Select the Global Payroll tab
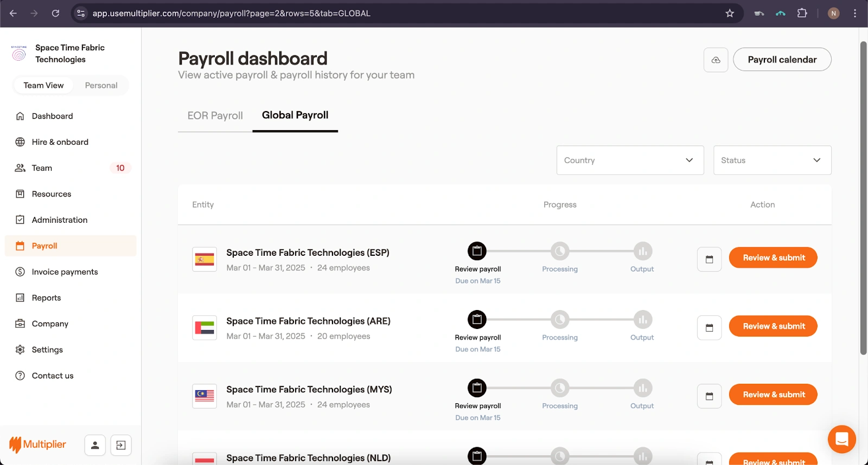The height and width of the screenshot is (465, 868). (x=295, y=115)
